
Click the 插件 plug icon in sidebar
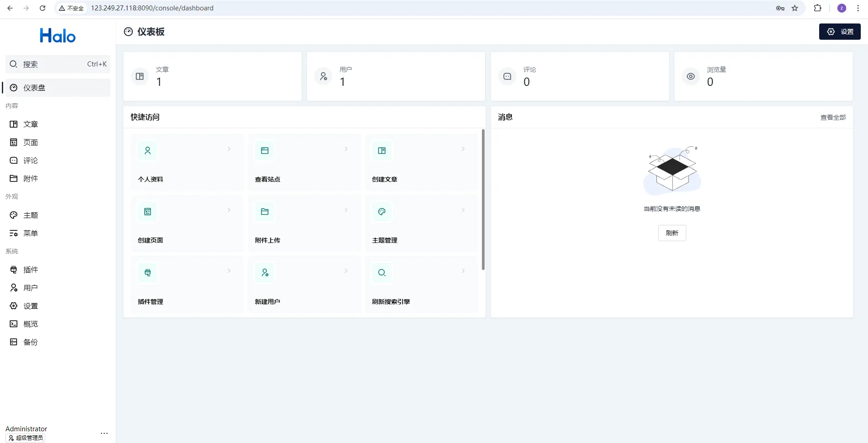[x=14, y=270]
